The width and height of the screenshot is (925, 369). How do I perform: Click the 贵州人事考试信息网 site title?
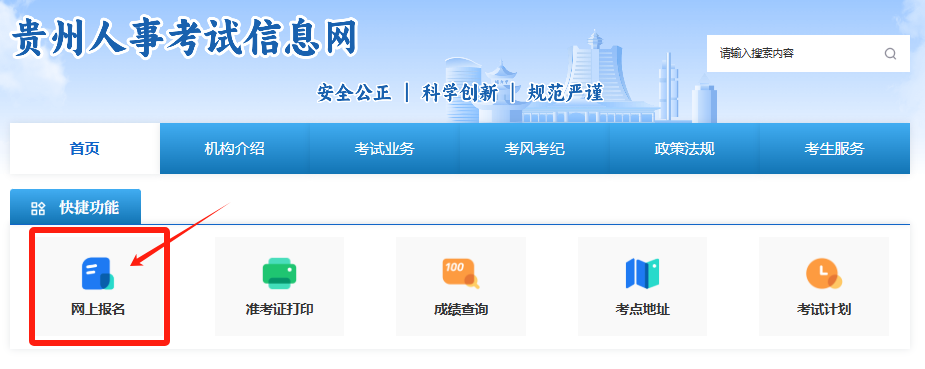[x=185, y=38]
